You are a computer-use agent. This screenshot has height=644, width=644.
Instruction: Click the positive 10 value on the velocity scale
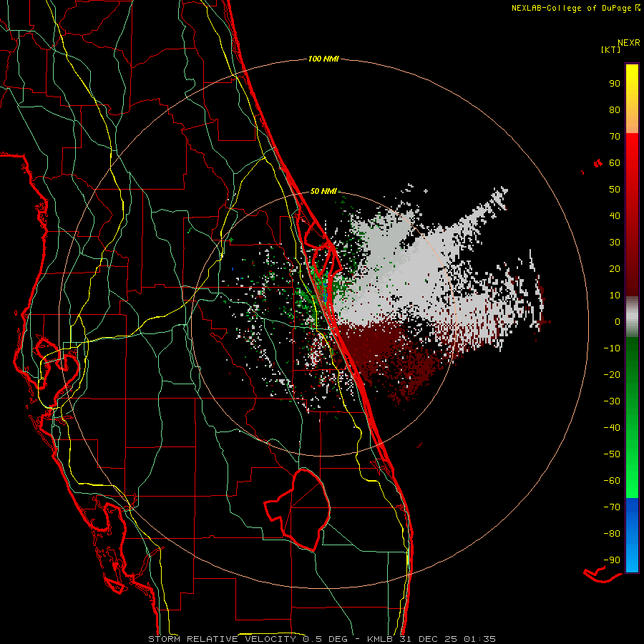tap(615, 296)
